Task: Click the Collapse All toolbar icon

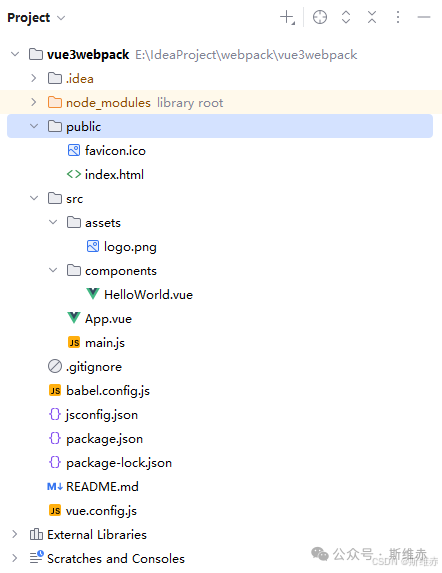Action: coord(372,17)
